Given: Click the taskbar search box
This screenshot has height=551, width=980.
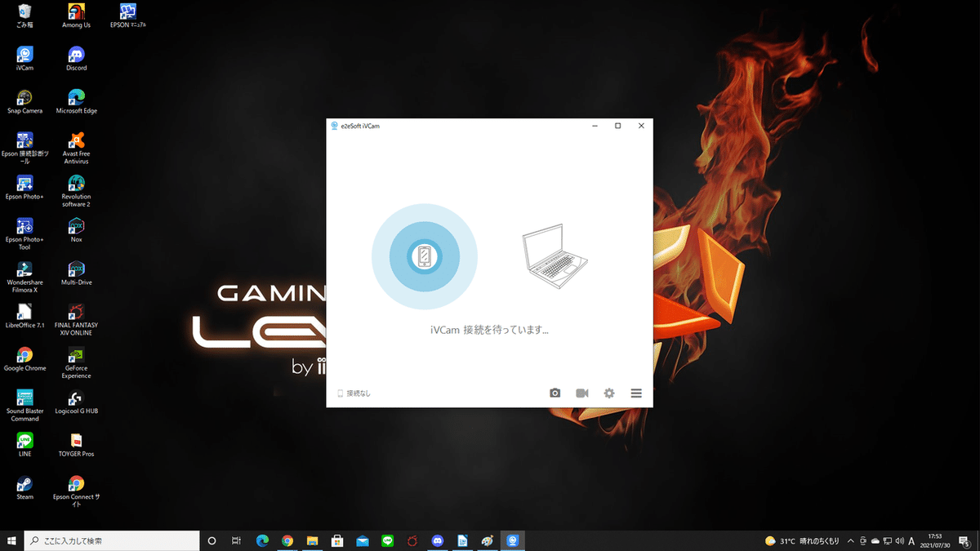Looking at the screenshot, I should pyautogui.click(x=112, y=540).
